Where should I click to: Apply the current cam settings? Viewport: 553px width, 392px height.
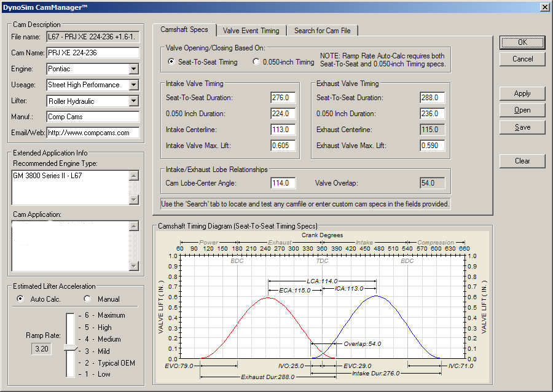pyautogui.click(x=522, y=93)
